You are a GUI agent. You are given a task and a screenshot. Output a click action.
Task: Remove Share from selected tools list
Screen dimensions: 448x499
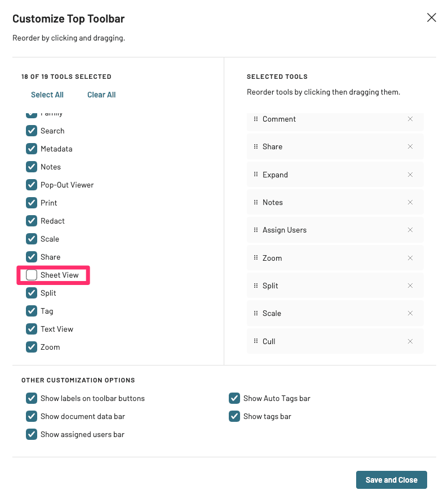[410, 146]
